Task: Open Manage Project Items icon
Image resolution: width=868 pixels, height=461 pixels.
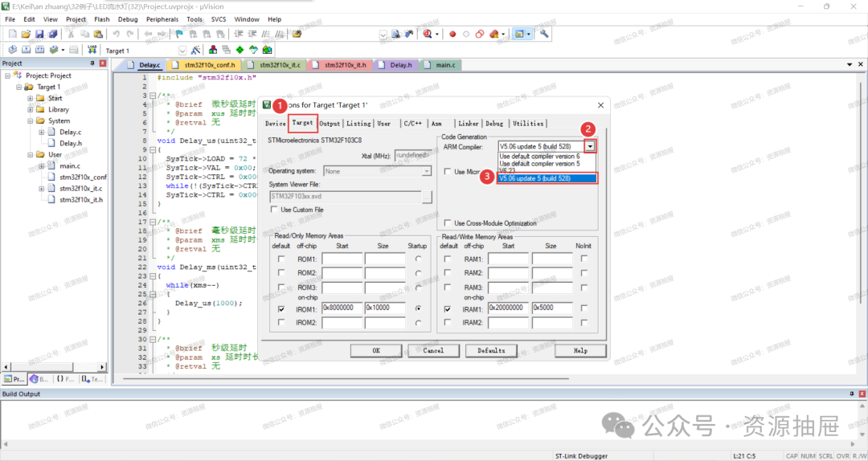Action: 213,50
